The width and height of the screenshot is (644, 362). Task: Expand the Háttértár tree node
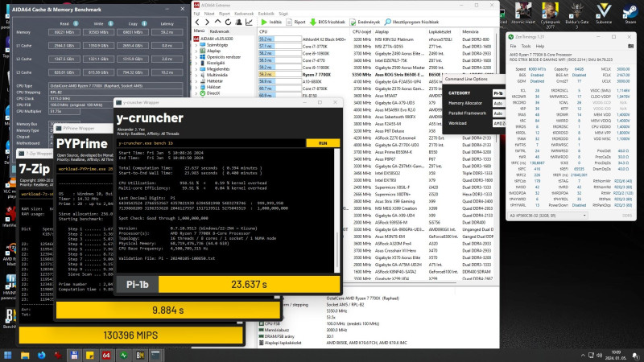(196, 81)
